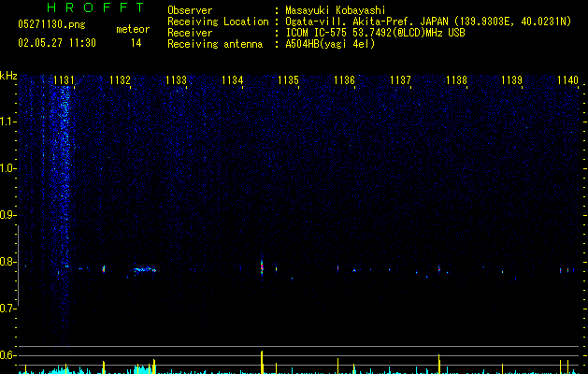Click the 1135 time marker
This screenshot has height=374, width=588.
[288, 80]
